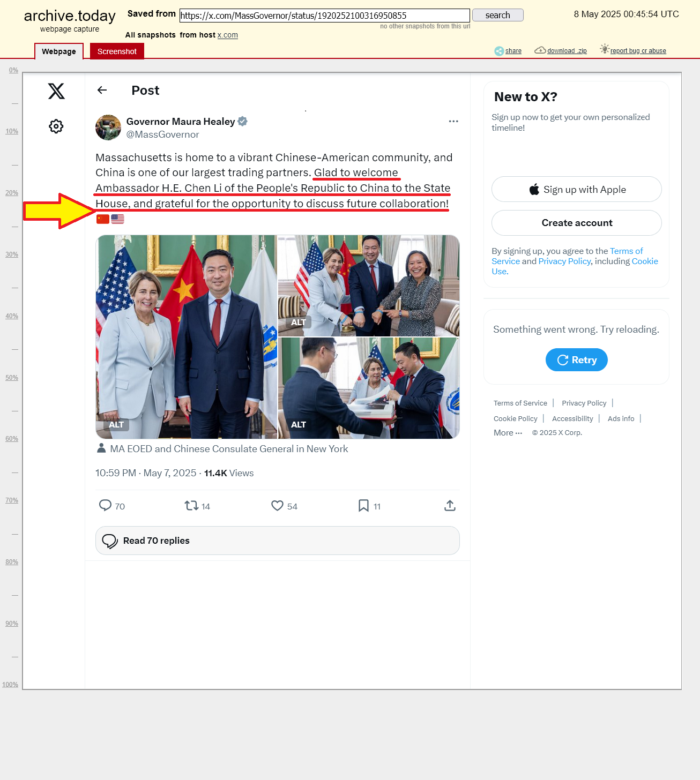Click the Retry button
This screenshot has width=700, height=780.
[x=577, y=360]
